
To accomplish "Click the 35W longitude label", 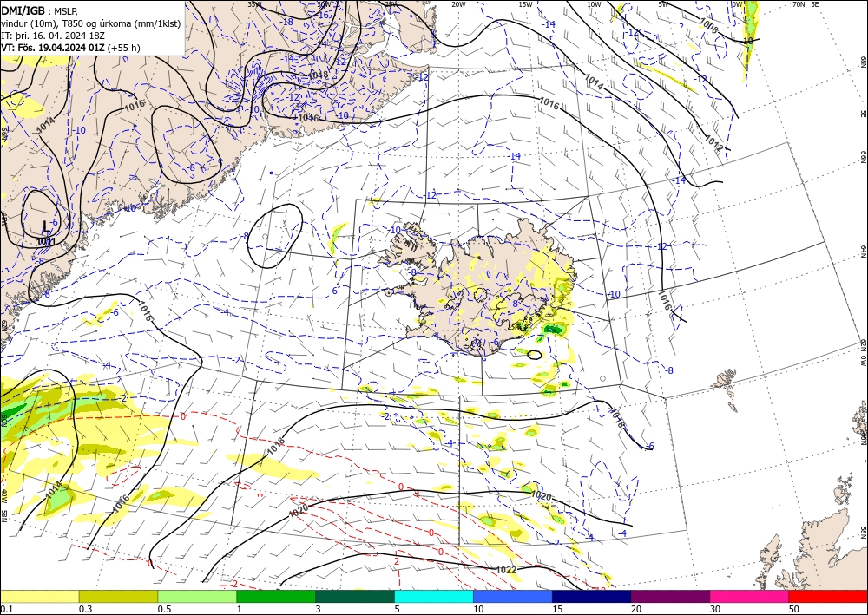I will pos(254,4).
